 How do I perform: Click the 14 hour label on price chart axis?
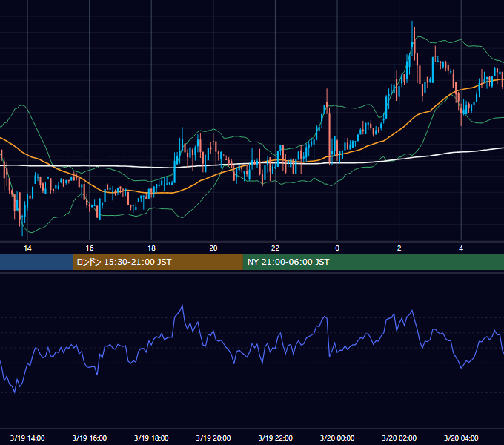pyautogui.click(x=27, y=248)
